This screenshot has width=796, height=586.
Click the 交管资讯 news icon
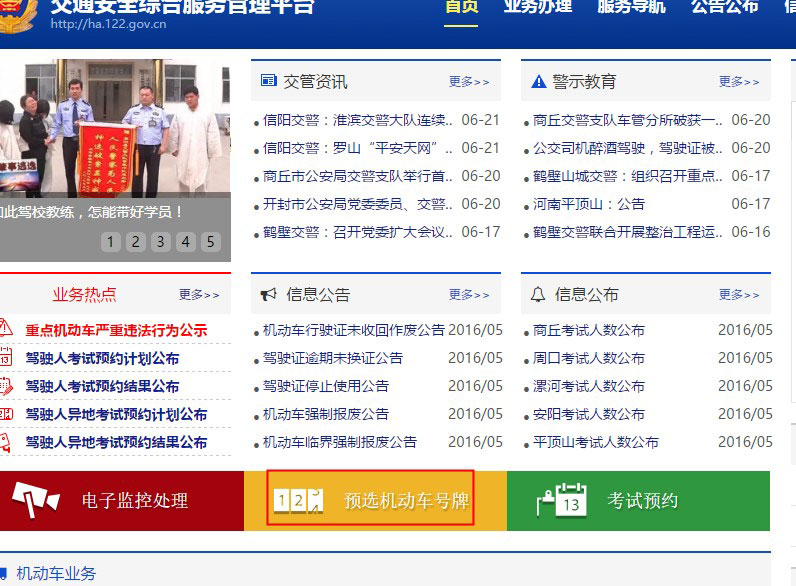[x=269, y=80]
